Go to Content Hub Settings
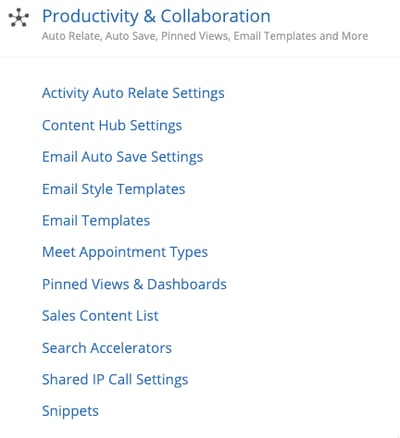 (112, 126)
